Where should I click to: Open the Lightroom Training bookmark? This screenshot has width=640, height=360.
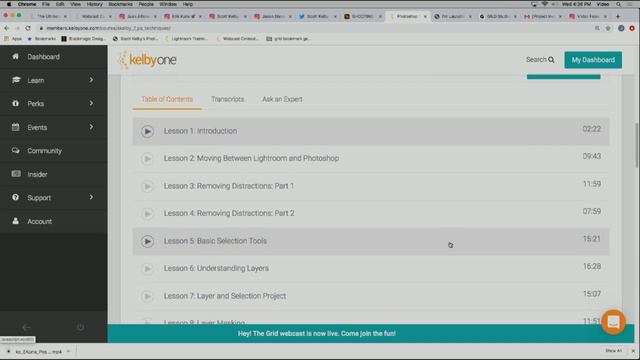[186, 39]
